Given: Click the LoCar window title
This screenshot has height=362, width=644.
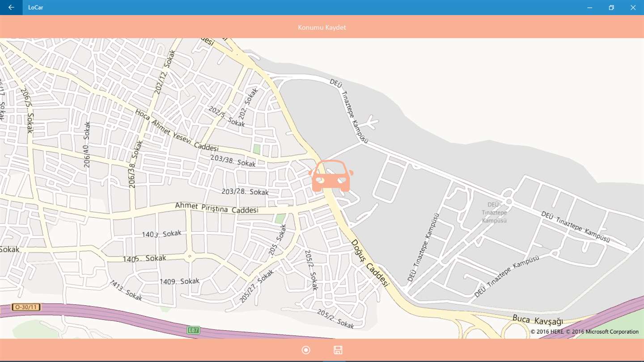Looking at the screenshot, I should pyautogui.click(x=35, y=7).
